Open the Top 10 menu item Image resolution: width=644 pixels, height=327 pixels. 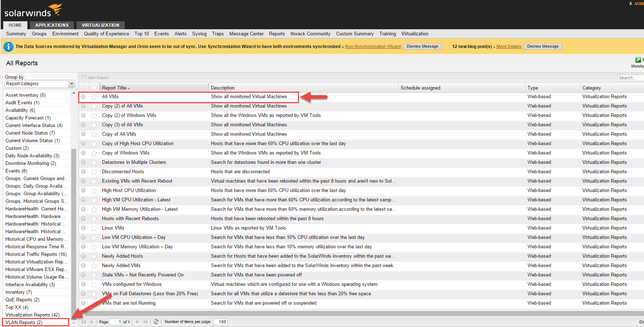click(x=142, y=34)
